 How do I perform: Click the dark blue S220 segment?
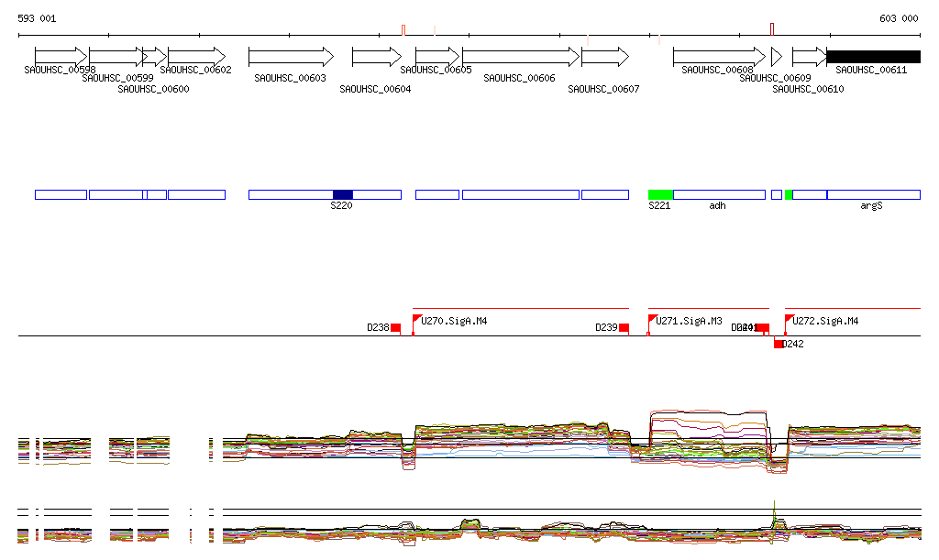click(343, 194)
